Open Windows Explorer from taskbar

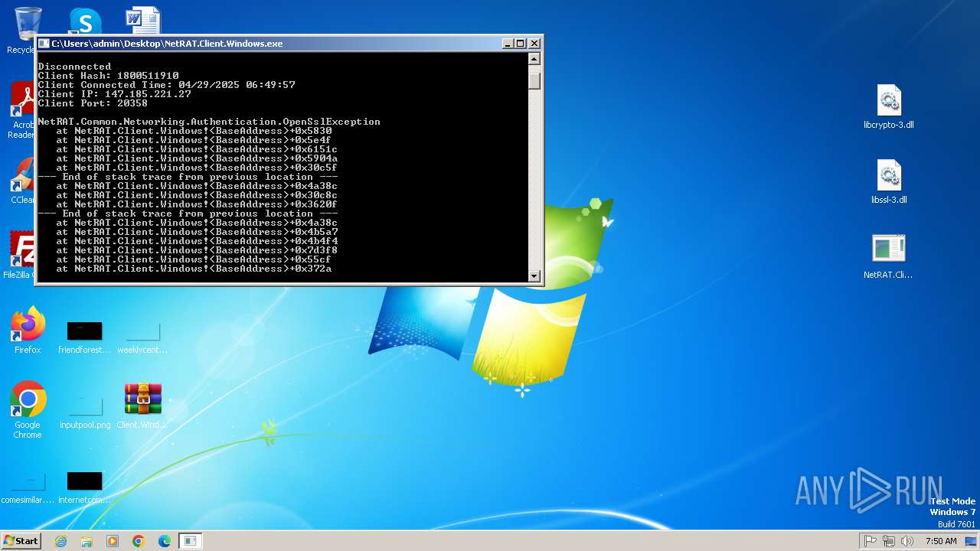pos(87,541)
